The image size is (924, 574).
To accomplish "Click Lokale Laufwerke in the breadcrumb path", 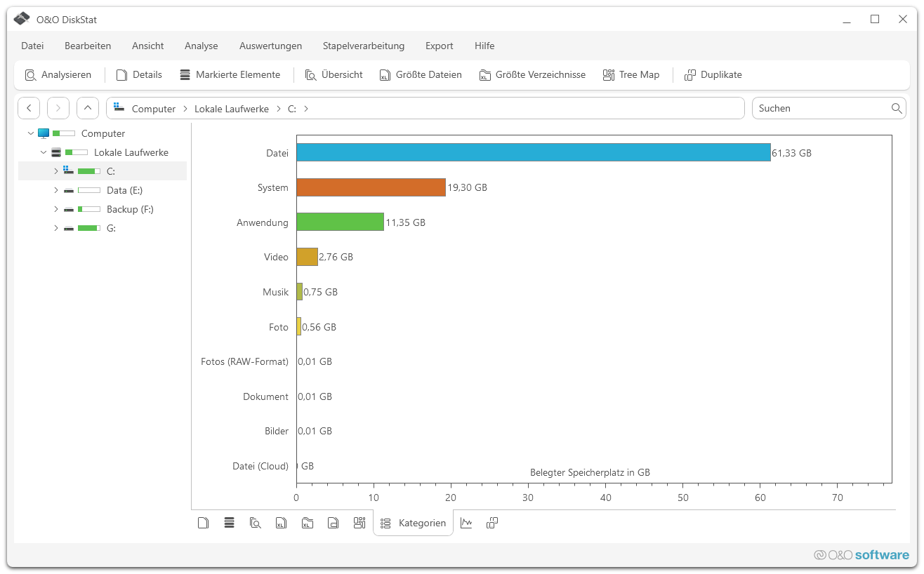I will click(x=232, y=109).
